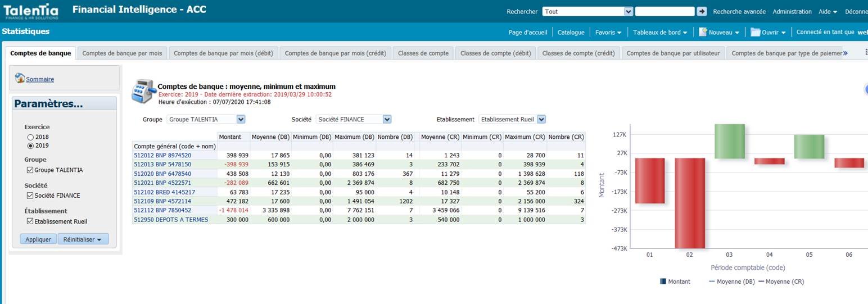Switch to Comptes de banque par mois tab
Image resolution: width=868 pixels, height=304 pixels.
click(122, 53)
